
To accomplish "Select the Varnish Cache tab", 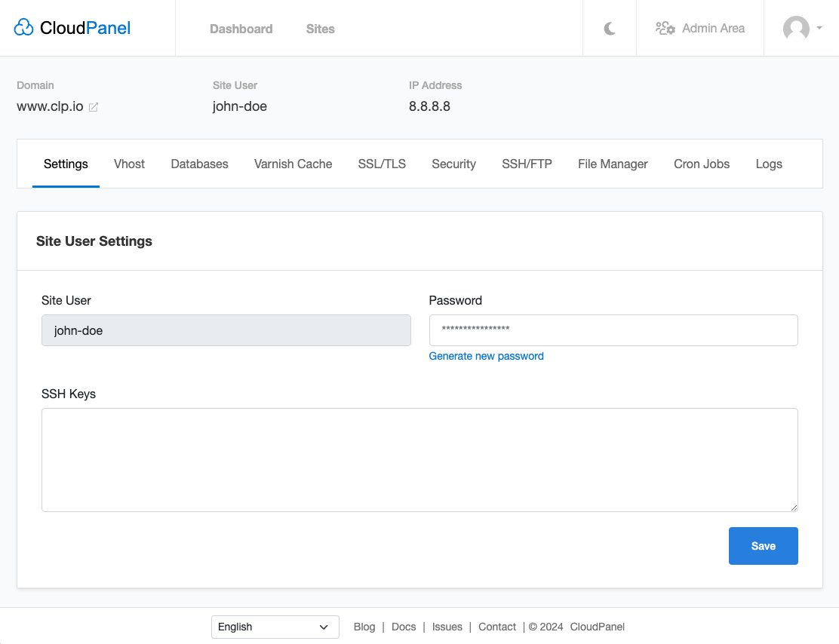I will (x=293, y=164).
